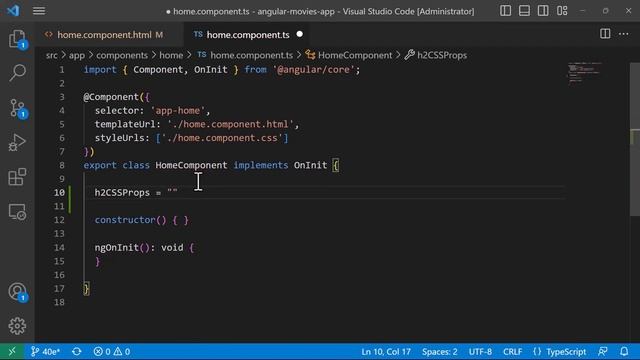Open the notifications bell
This screenshot has width=640, height=360.
coord(624,351)
